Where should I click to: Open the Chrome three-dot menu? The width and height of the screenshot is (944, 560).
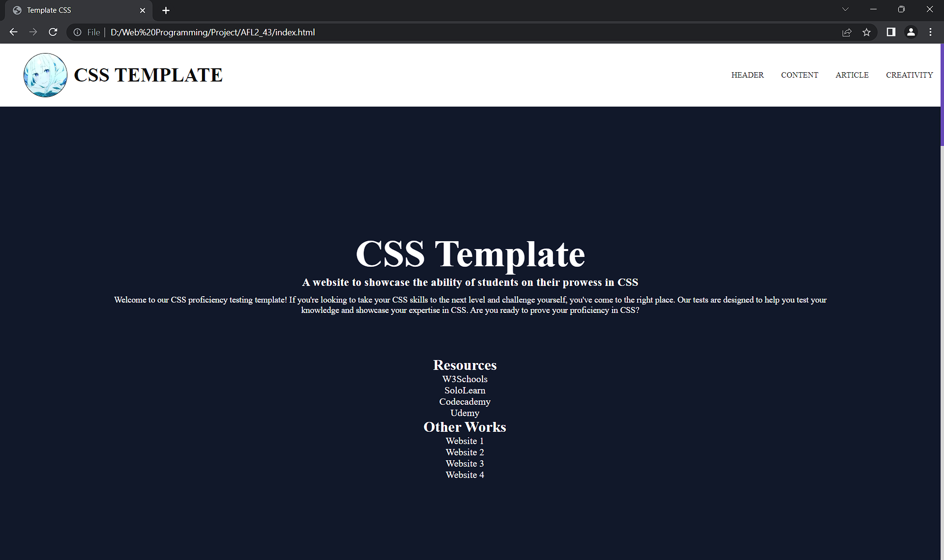(930, 32)
